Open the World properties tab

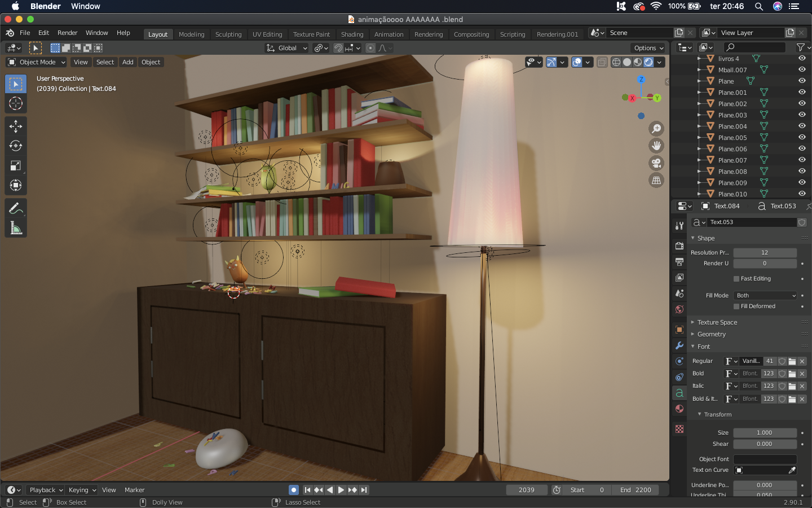tap(679, 309)
